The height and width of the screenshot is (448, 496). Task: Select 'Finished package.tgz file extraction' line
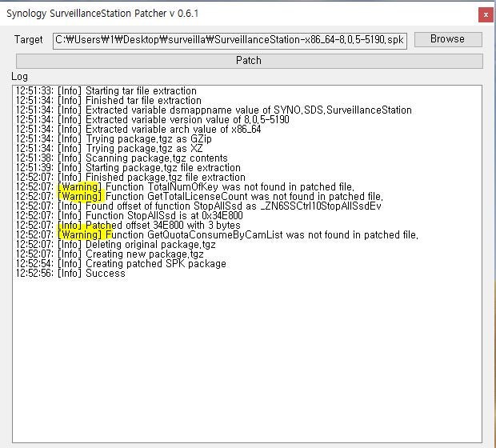130,177
